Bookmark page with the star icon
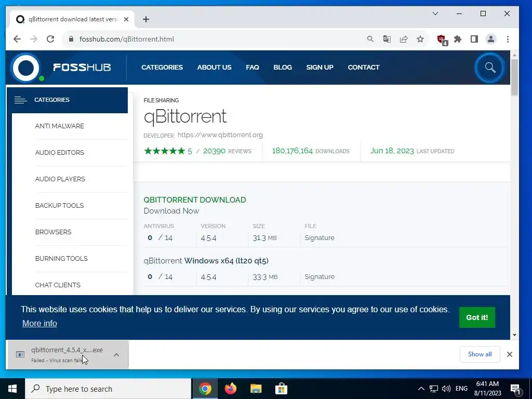 [x=420, y=39]
